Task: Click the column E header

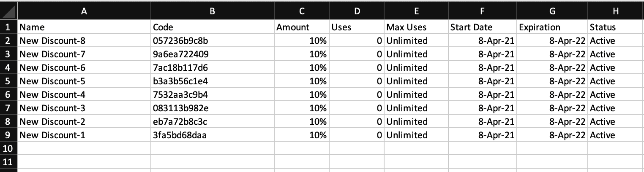Action: pos(416,12)
